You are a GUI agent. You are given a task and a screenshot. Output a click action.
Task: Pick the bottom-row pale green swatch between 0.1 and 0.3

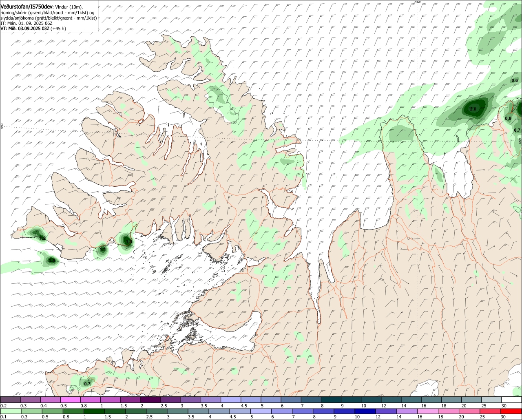click(x=11, y=411)
